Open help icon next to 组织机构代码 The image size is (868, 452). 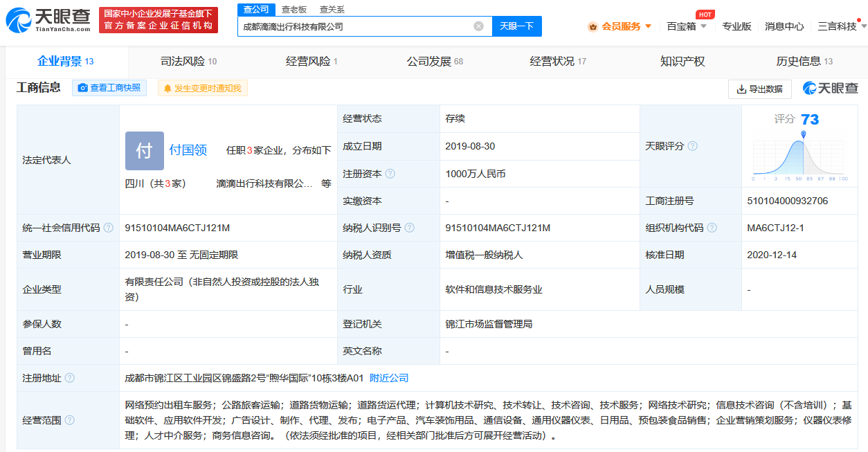pos(712,228)
